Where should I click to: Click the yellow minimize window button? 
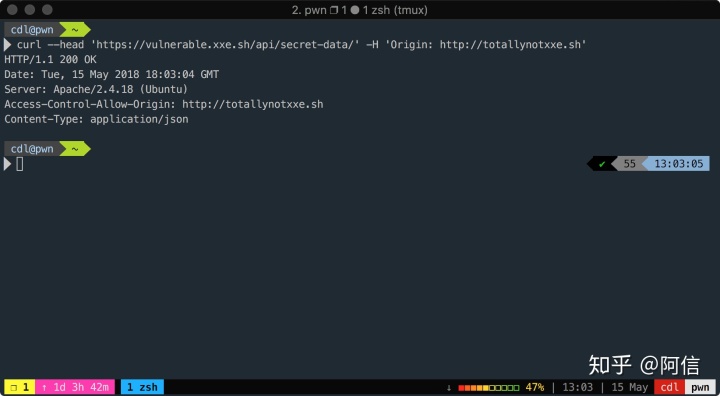[x=30, y=10]
